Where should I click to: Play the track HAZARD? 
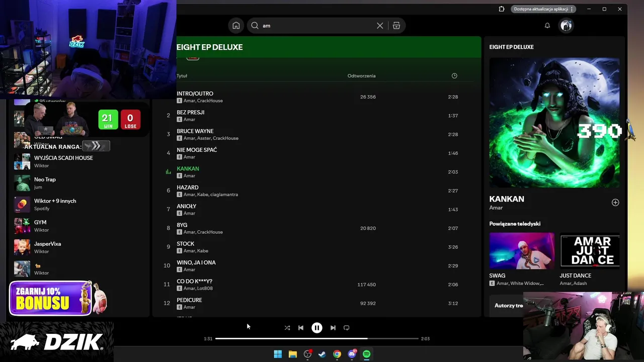tap(187, 188)
